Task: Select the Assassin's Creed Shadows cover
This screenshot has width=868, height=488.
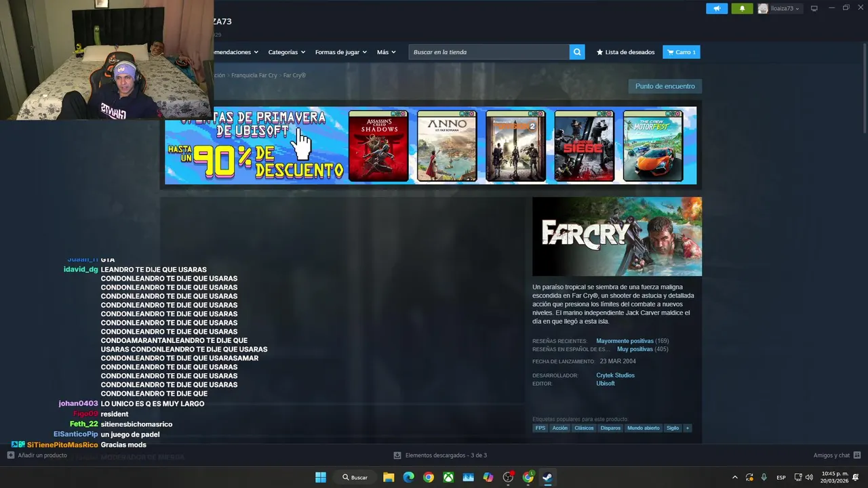Action: pos(378,146)
